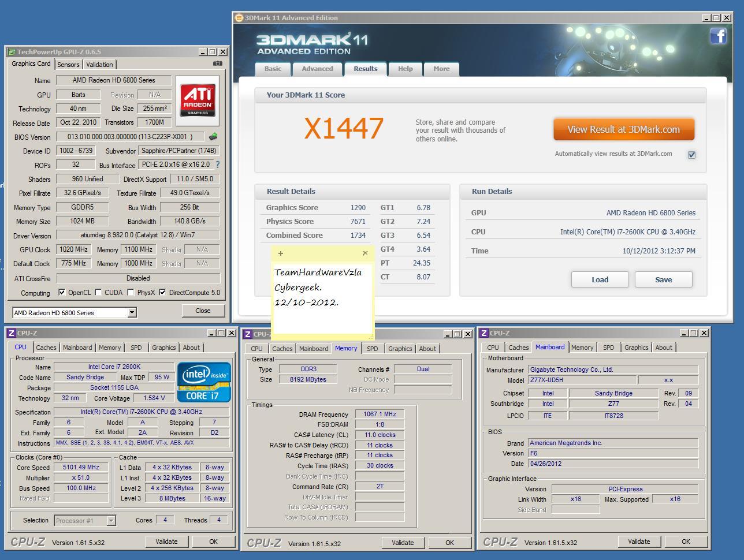This screenshot has width=744, height=560.
Task: Click the BIOS Version field in GPU-Z
Action: tap(131, 137)
